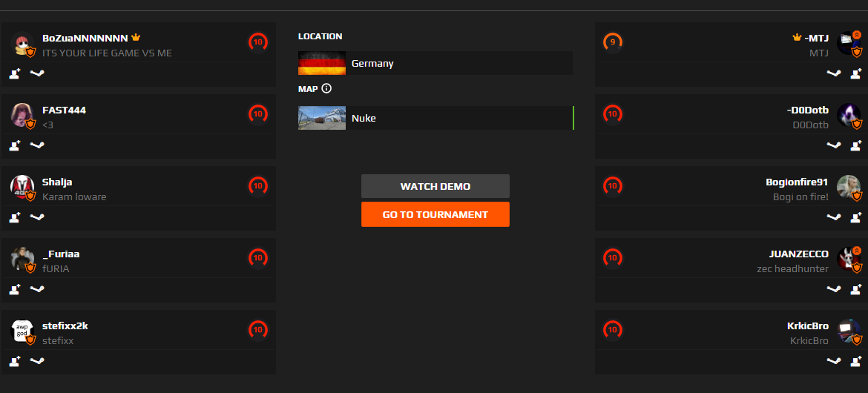Image resolution: width=868 pixels, height=393 pixels.
Task: Click the info icon next to MAP
Action: 326,89
